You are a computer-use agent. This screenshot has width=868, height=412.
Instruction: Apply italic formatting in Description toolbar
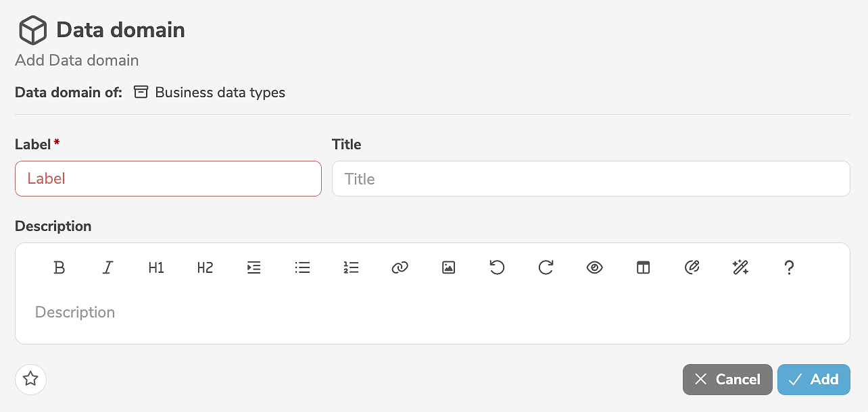(x=107, y=268)
